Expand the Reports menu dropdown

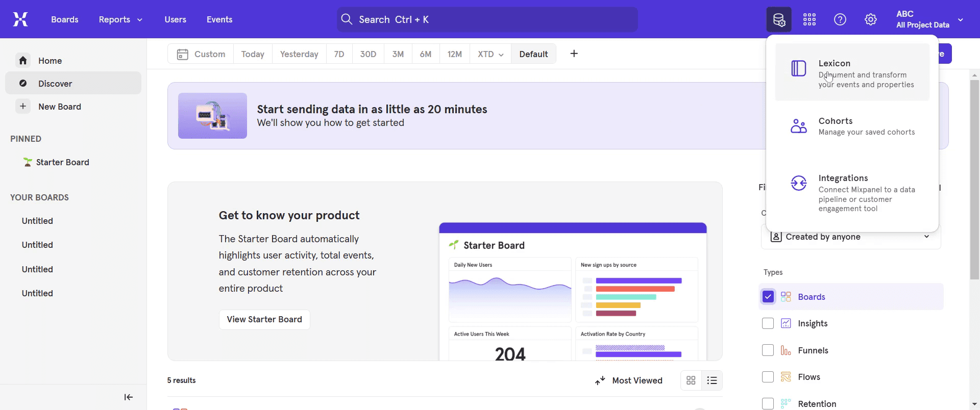point(120,19)
